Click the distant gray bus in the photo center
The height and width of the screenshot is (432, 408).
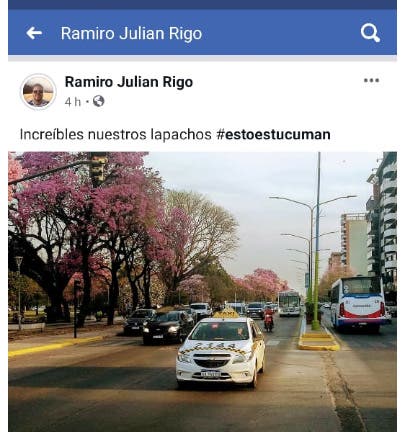[289, 303]
